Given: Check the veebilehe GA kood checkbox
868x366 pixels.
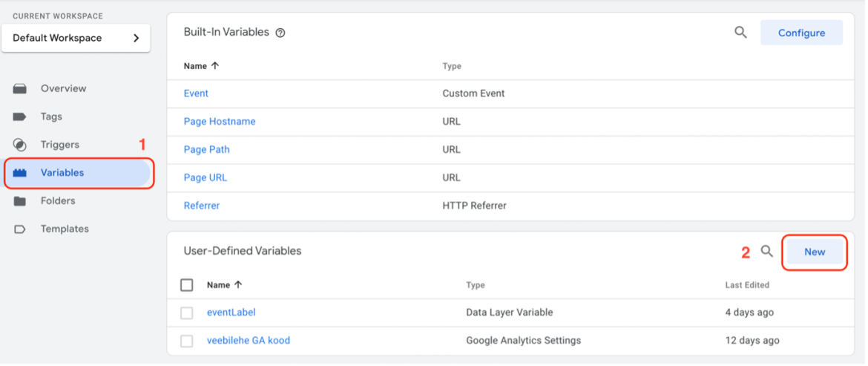Looking at the screenshot, I should (x=187, y=341).
